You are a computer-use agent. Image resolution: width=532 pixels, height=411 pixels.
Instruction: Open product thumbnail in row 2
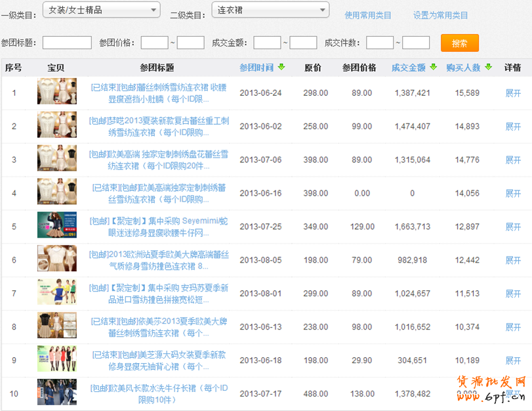57,125
